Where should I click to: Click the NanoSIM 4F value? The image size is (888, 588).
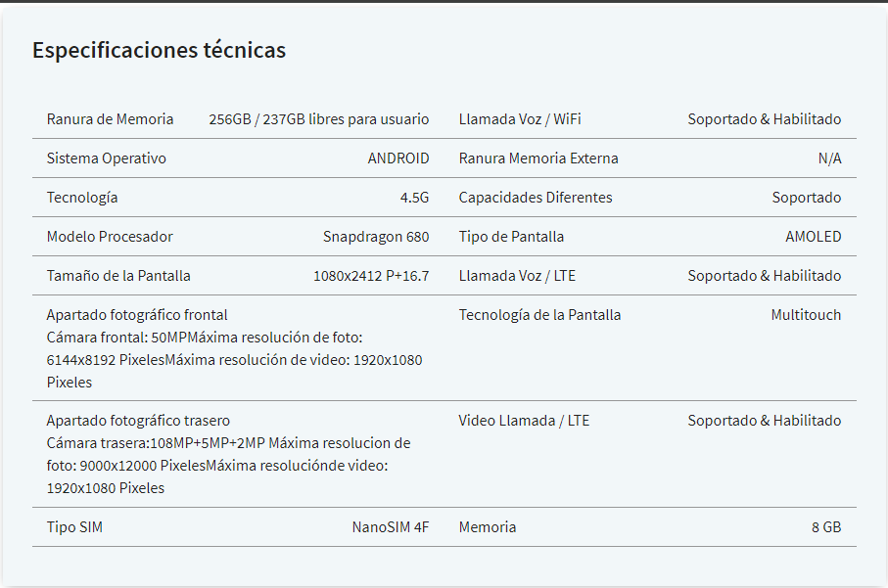(x=391, y=527)
